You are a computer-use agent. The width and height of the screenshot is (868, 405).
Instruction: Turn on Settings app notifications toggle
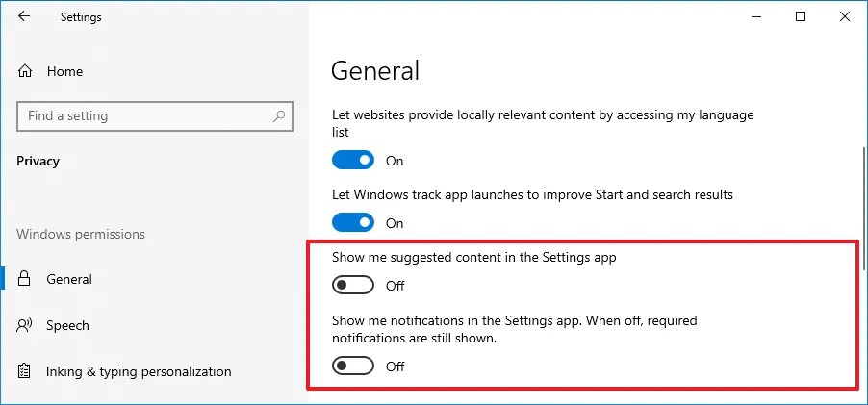pyautogui.click(x=353, y=367)
